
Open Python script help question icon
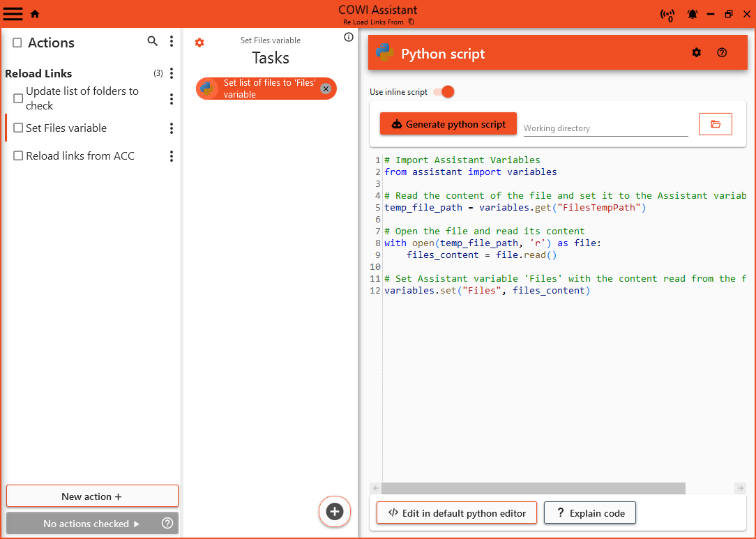click(x=722, y=52)
